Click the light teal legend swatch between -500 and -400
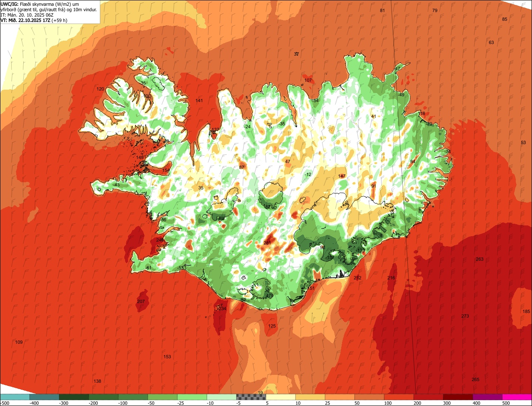This screenshot has height=406, width=532. (15, 397)
